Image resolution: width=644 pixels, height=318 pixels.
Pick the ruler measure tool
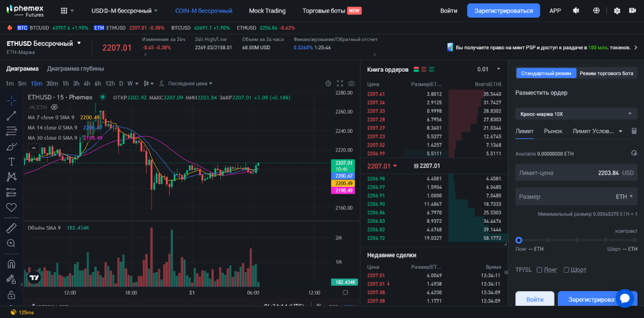coord(11,228)
